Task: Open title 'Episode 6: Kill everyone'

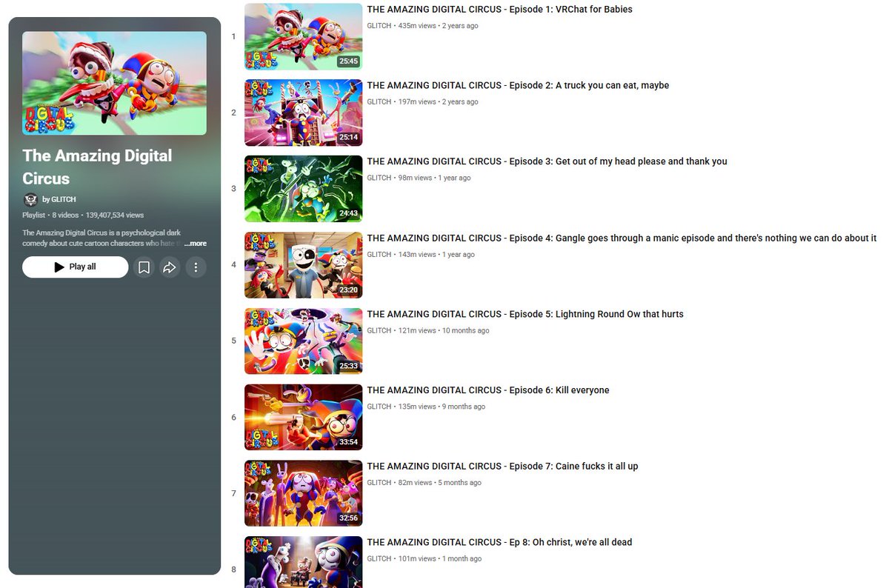Action: [x=488, y=390]
